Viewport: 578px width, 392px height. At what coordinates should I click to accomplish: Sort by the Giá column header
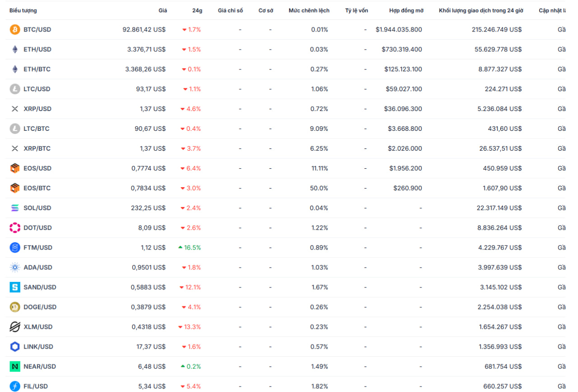tap(163, 10)
